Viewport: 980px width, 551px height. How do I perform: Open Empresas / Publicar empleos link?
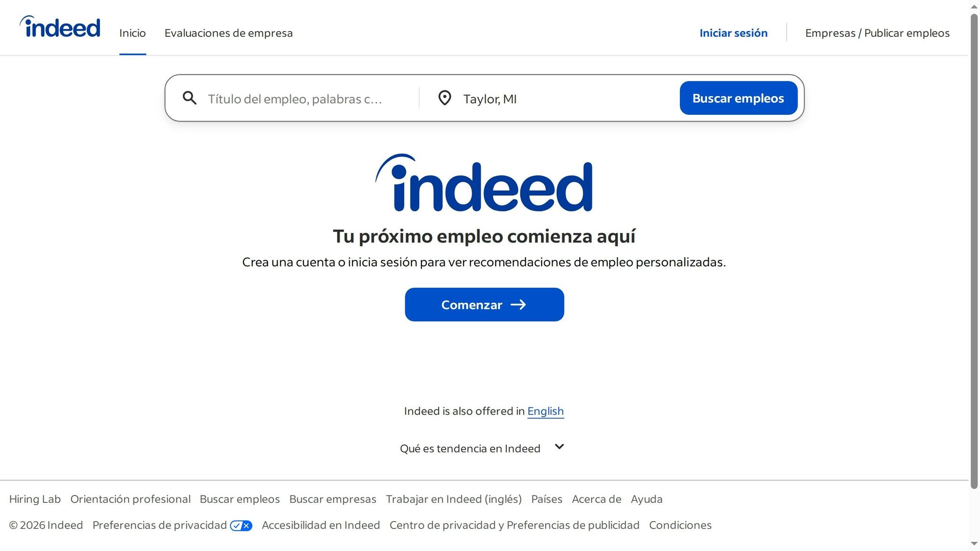(877, 33)
